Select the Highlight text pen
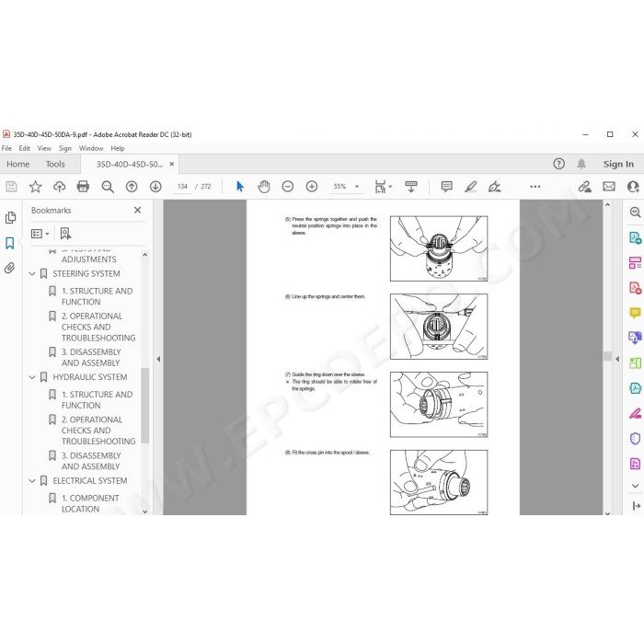Image resolution: width=644 pixels, height=644 pixels. [x=471, y=187]
